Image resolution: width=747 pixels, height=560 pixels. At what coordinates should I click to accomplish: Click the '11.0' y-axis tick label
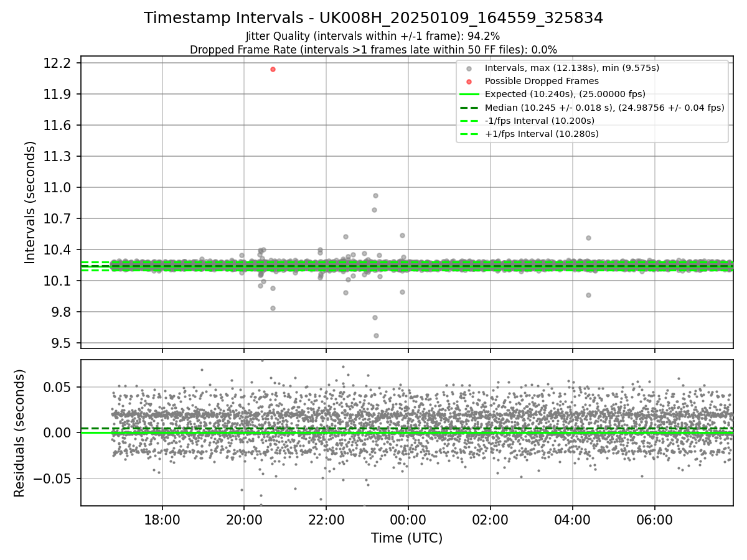point(59,188)
